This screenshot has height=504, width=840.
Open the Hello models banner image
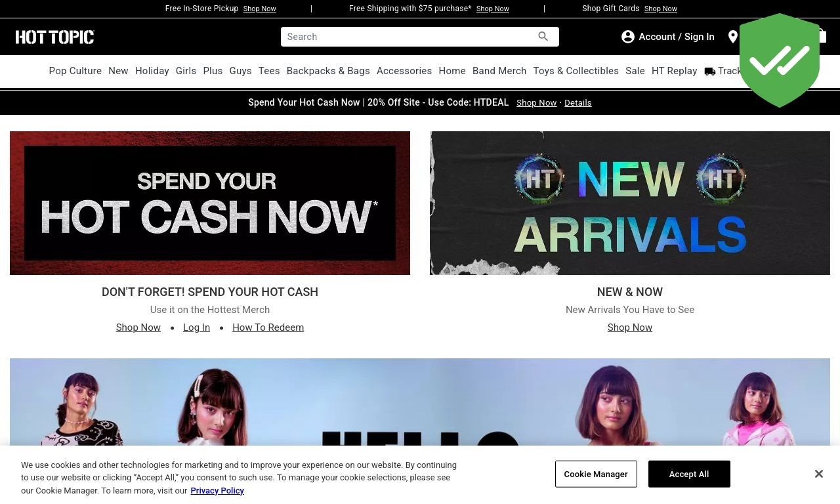pyautogui.click(x=420, y=402)
